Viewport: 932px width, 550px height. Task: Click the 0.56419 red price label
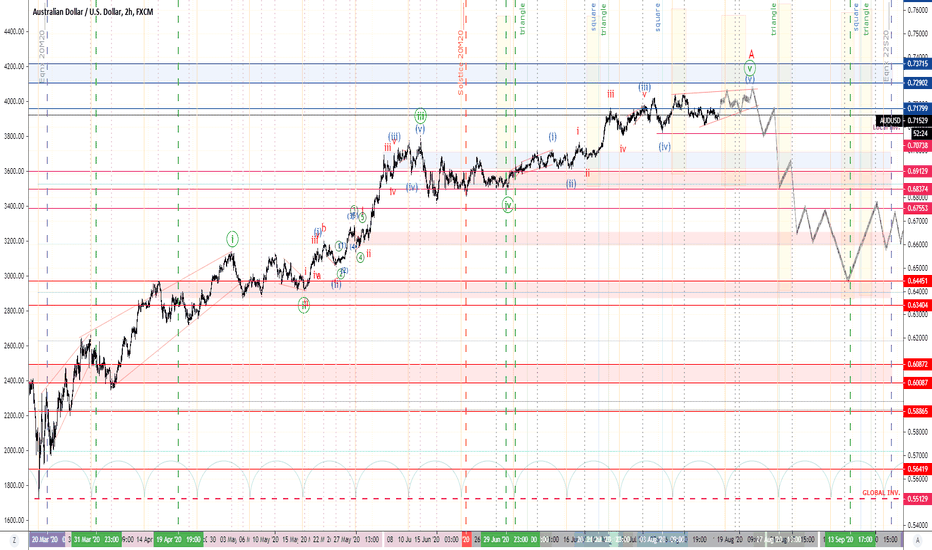[x=917, y=469]
